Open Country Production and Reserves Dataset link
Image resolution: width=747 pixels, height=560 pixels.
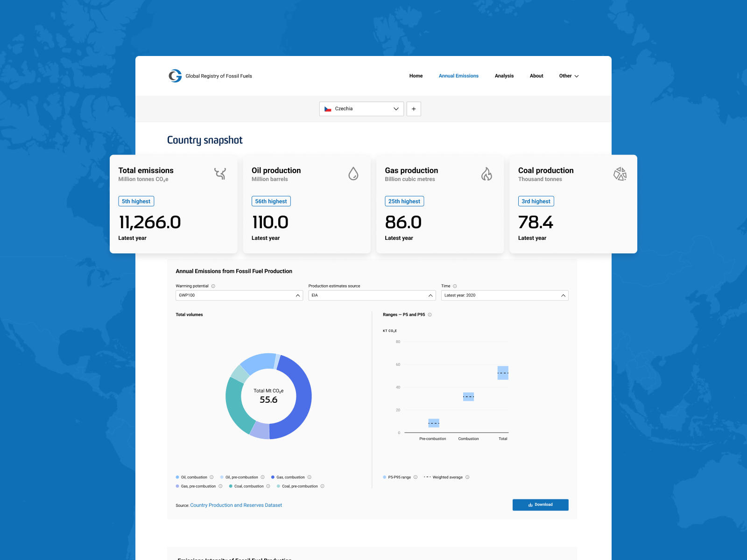pyautogui.click(x=236, y=505)
